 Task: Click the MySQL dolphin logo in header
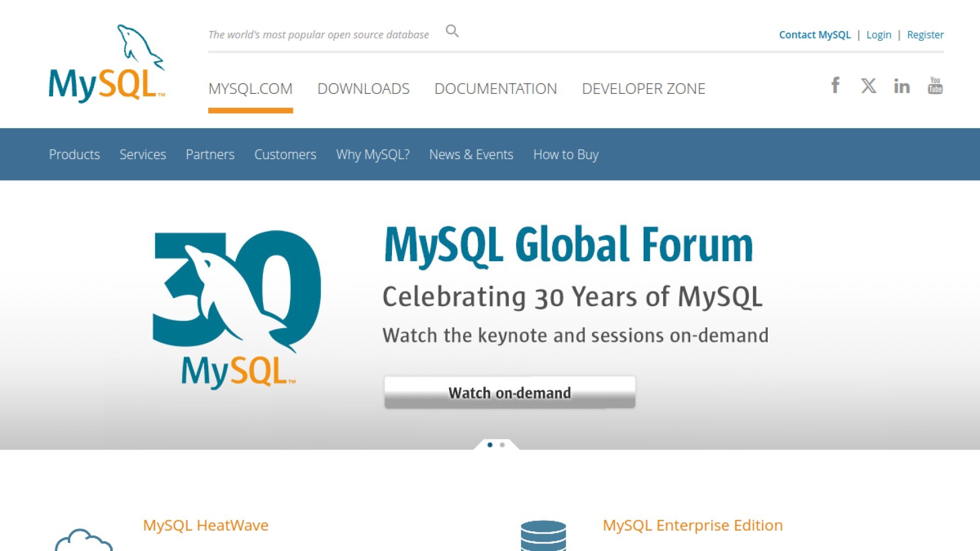click(x=107, y=63)
